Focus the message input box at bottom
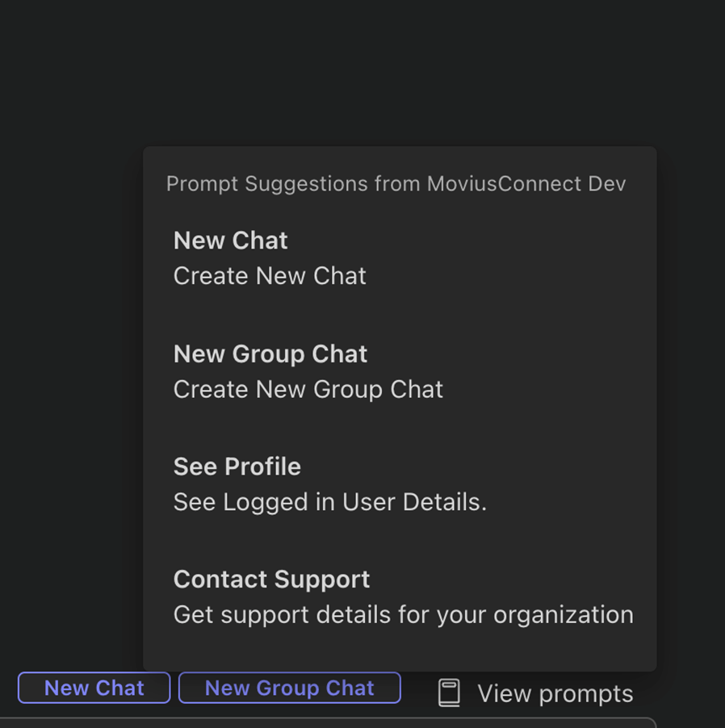725x728 pixels. pos(323,722)
